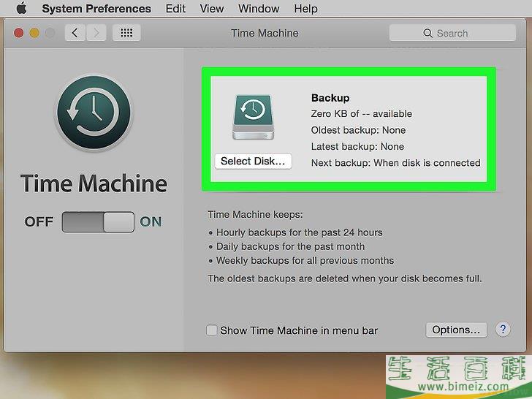
Task: Open the Edit menu
Action: point(175,9)
